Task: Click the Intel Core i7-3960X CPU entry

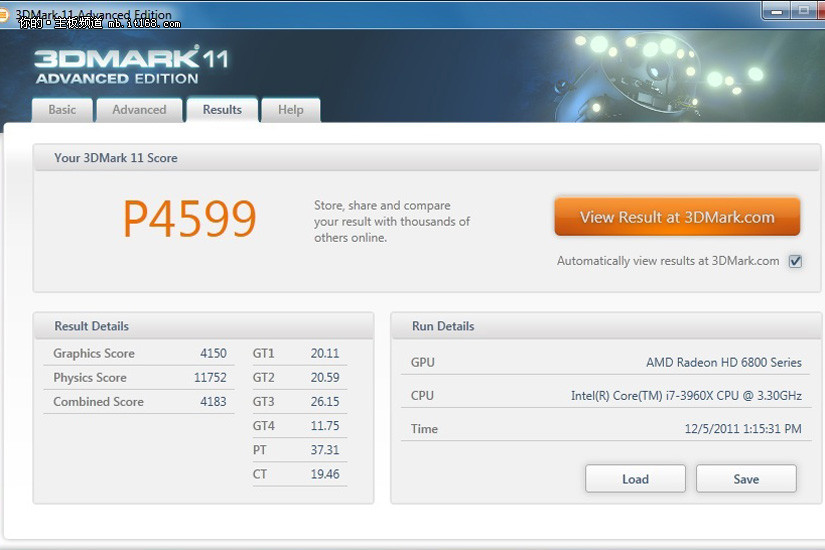Action: (x=686, y=396)
